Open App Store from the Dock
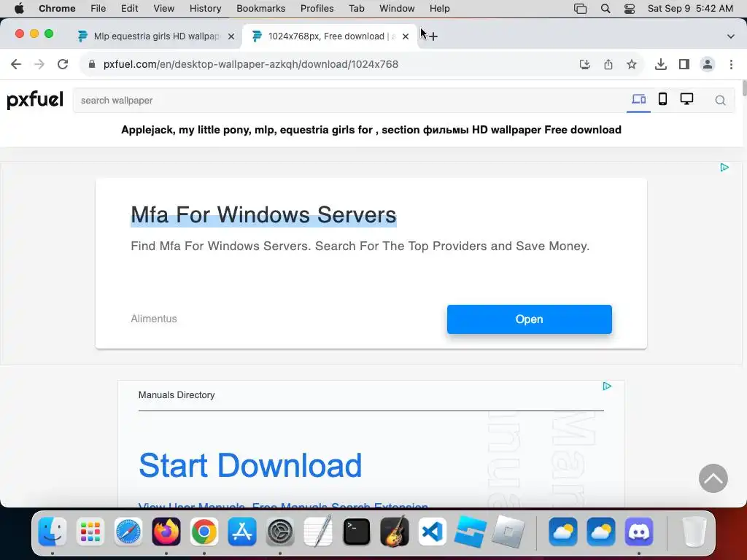This screenshot has height=560, width=747. tap(242, 532)
